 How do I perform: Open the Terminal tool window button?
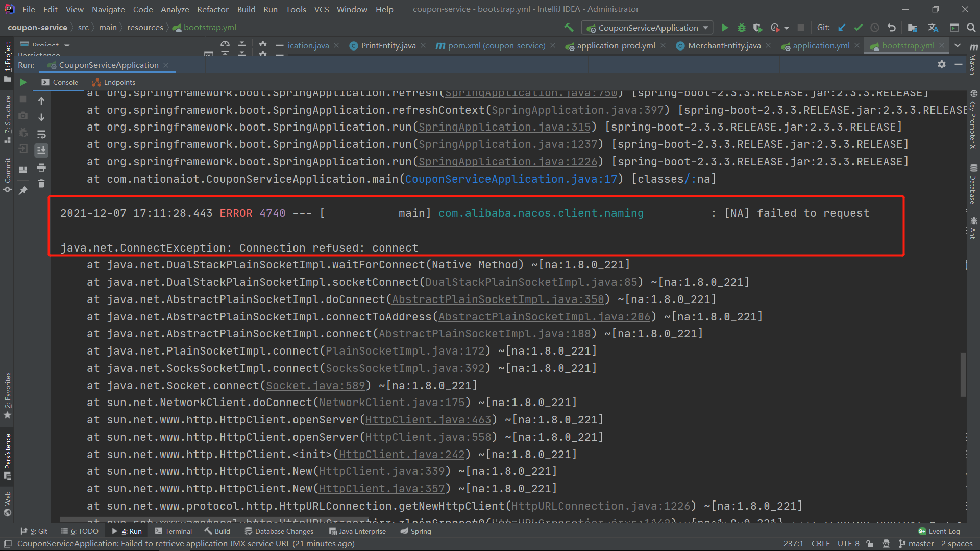[173, 531]
